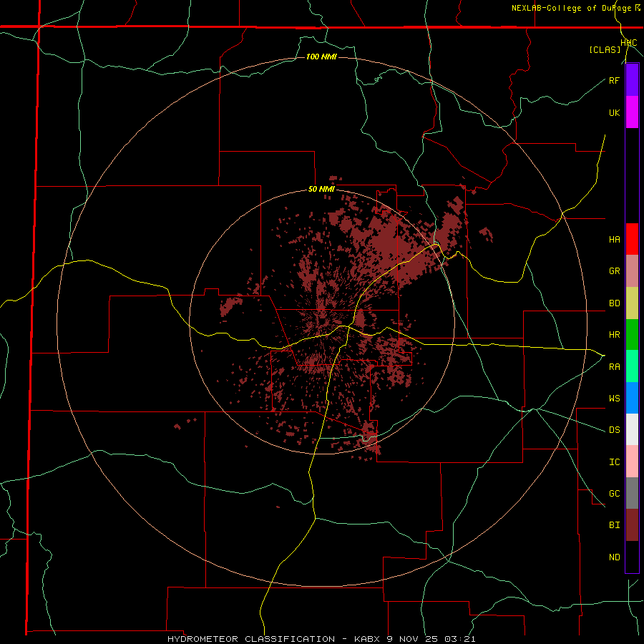The image size is (644, 644).
Task: Click the HA legend label
Action: click(x=614, y=240)
